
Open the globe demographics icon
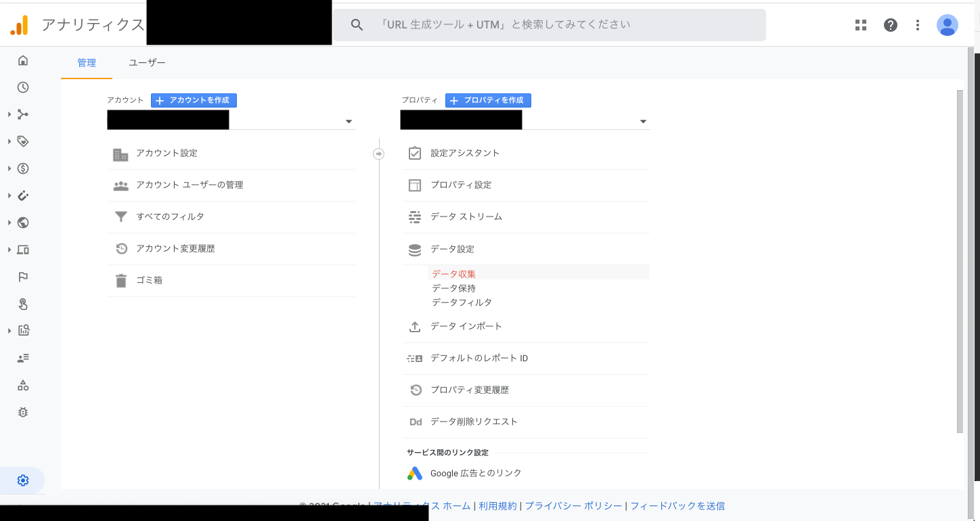coord(23,223)
